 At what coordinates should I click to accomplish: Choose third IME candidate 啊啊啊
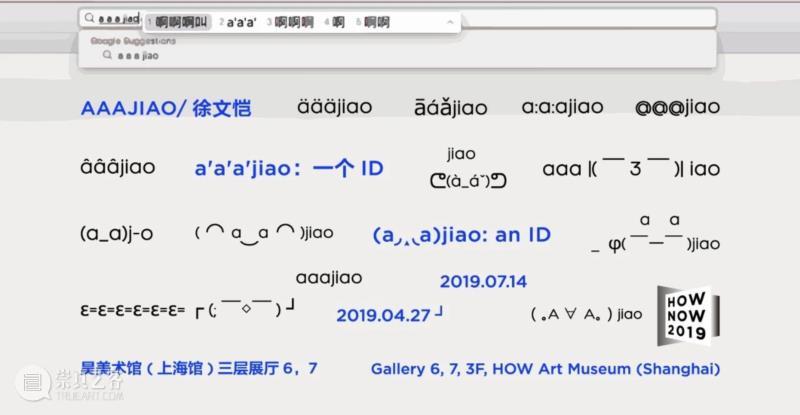(x=290, y=22)
